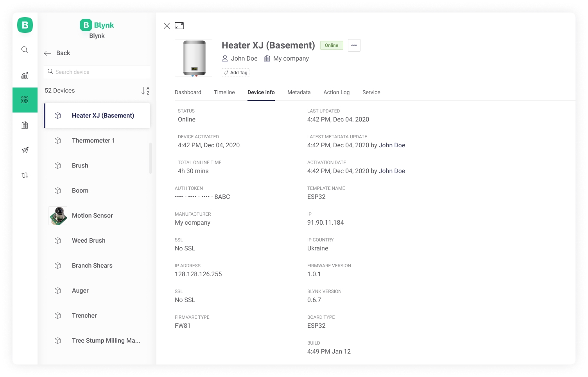The width and height of the screenshot is (588, 377).
Task: Click the search icon in left sidebar
Action: tap(25, 50)
